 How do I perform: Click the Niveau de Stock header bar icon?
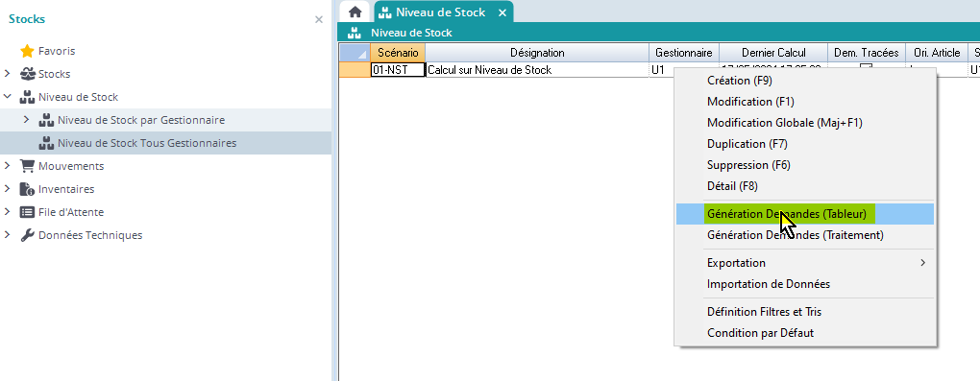click(355, 33)
